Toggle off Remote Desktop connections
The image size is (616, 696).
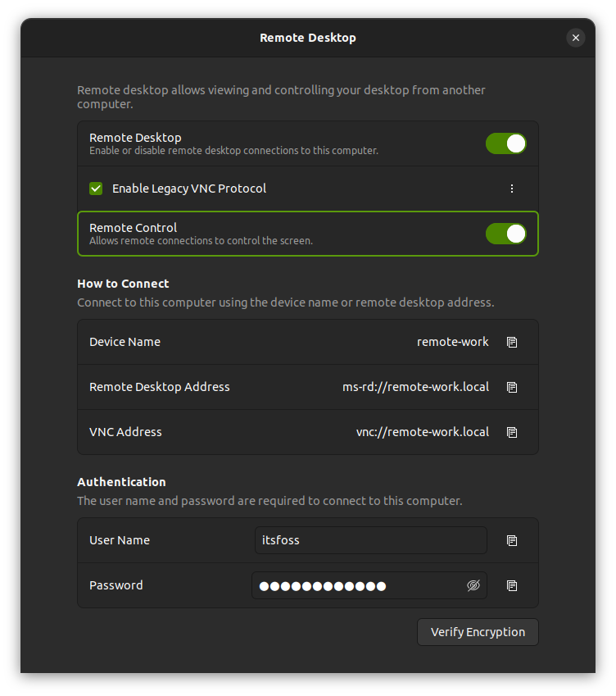point(506,143)
